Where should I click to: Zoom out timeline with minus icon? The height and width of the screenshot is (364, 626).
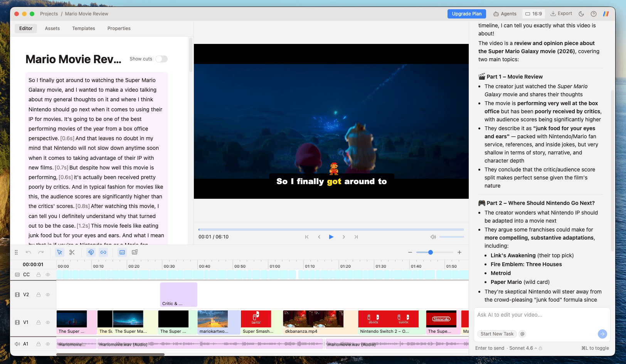coord(410,252)
